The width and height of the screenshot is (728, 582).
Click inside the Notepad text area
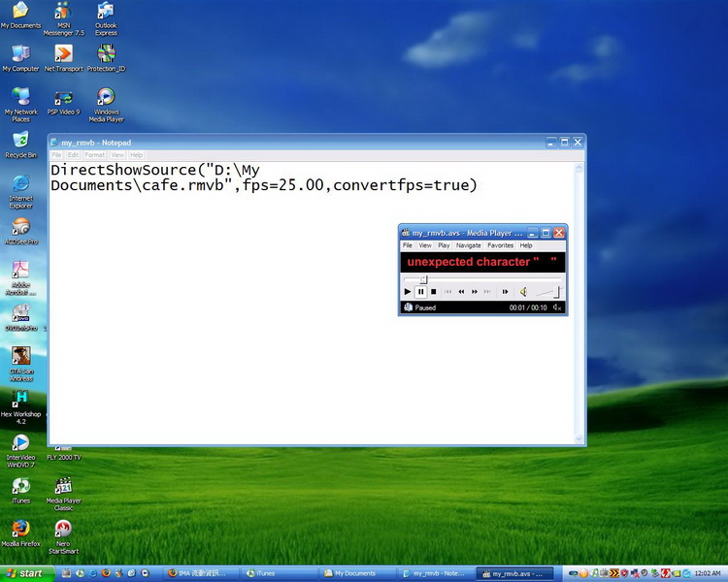tap(243, 339)
